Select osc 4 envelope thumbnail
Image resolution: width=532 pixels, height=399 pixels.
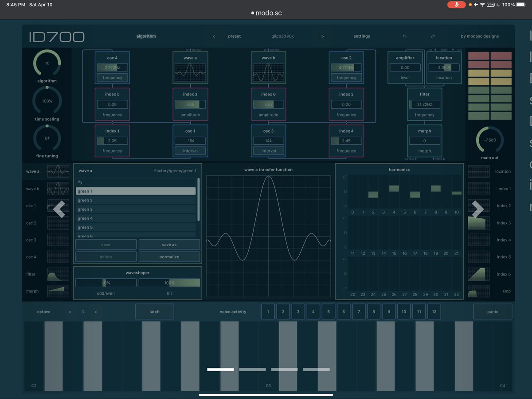click(x=58, y=257)
